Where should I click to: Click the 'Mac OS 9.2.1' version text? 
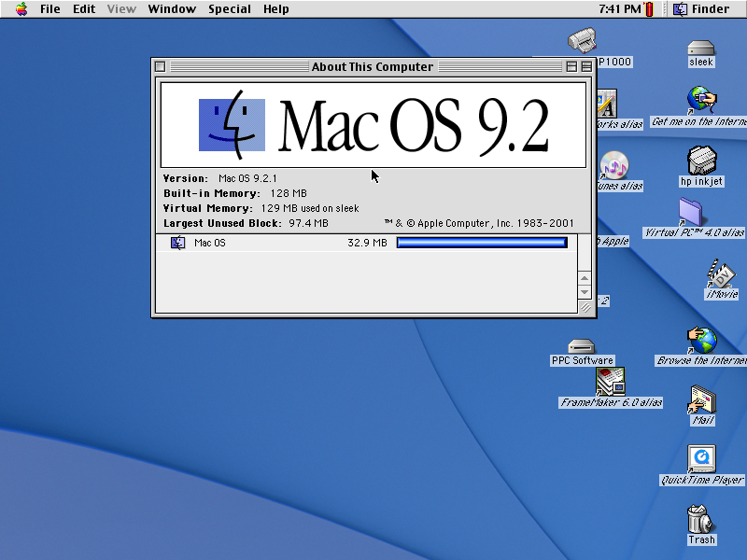[247, 178]
